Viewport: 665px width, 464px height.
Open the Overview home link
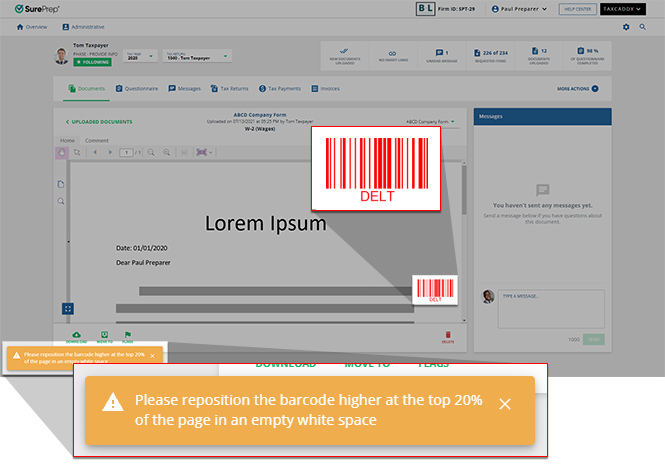point(32,27)
